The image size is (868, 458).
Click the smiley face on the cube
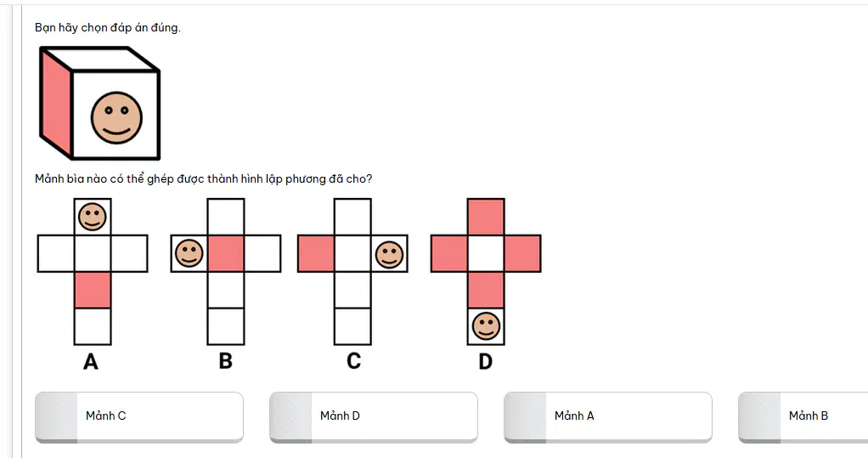(x=117, y=118)
